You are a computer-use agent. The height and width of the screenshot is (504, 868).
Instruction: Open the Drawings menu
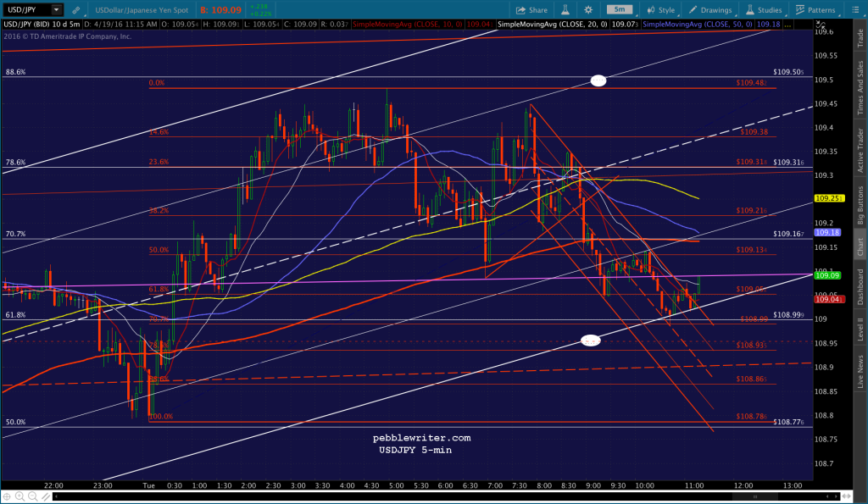click(710, 10)
